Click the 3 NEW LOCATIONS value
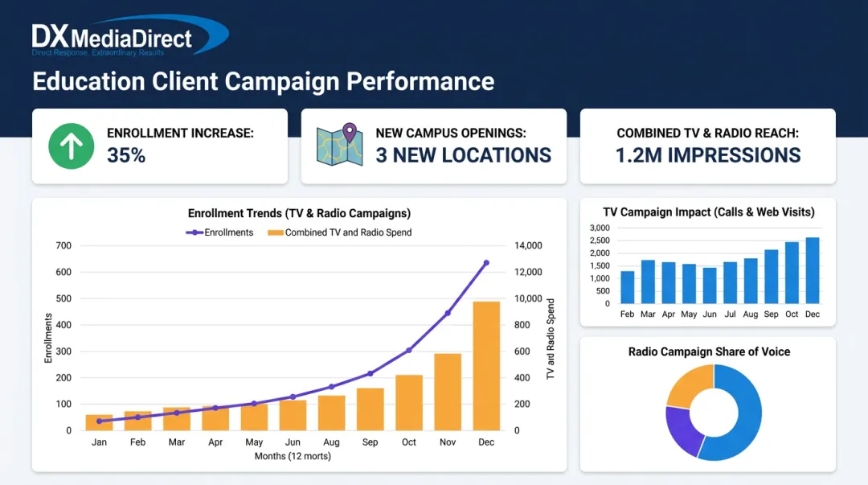 464,155
